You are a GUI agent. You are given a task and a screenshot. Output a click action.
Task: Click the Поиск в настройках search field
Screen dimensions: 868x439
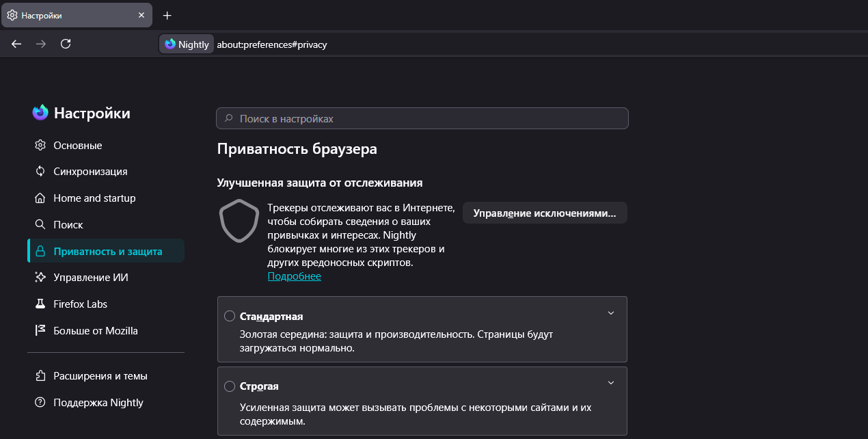click(x=422, y=118)
